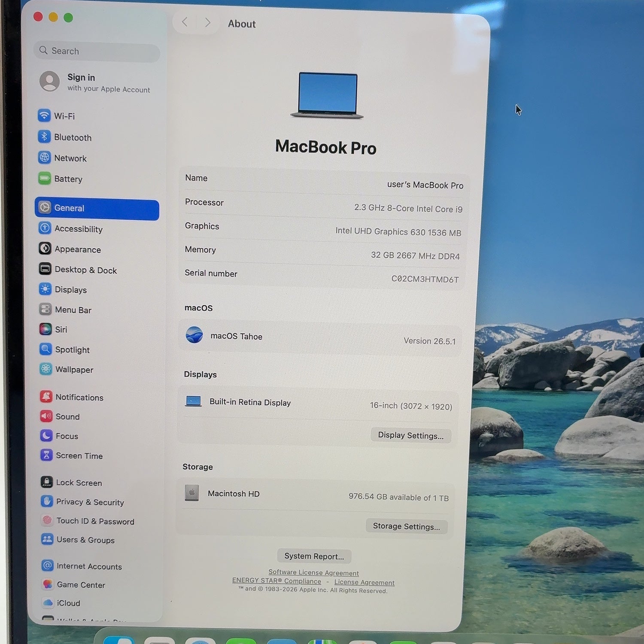
Task: Go forward with the right chevron
Action: click(x=208, y=22)
